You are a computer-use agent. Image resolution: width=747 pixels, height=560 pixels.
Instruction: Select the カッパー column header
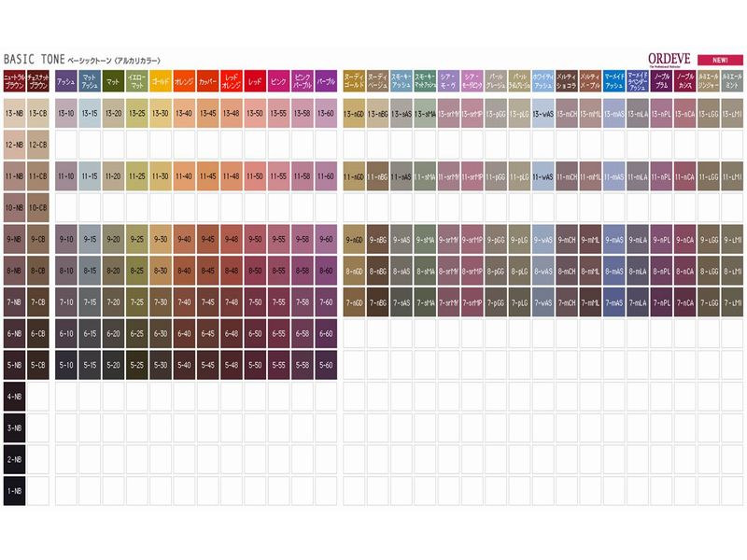(207, 82)
